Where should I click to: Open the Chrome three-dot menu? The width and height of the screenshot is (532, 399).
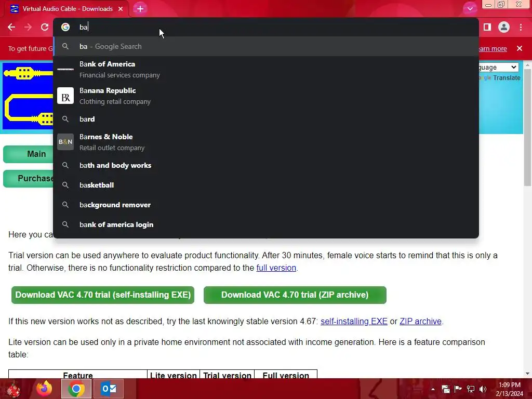521,27
